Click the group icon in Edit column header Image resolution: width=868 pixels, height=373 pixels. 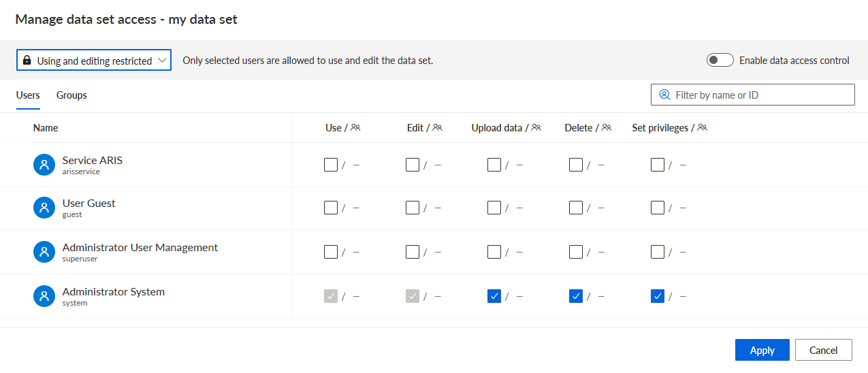437,127
